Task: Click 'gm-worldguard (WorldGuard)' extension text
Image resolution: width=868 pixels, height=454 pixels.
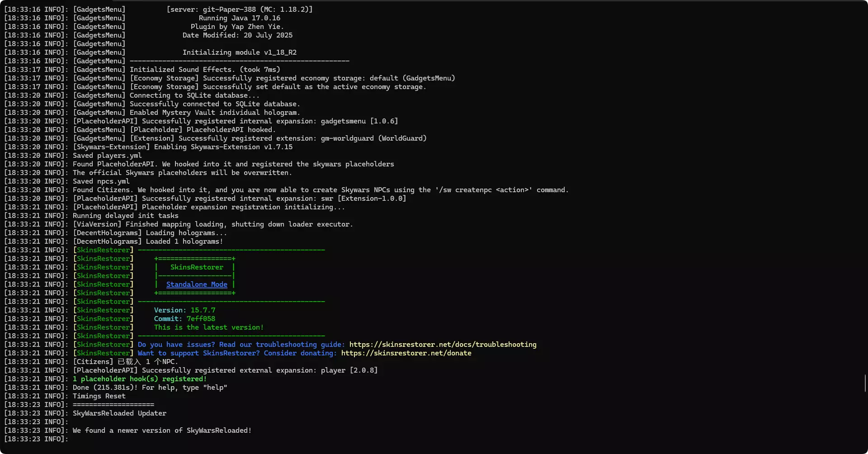Action: (x=373, y=138)
